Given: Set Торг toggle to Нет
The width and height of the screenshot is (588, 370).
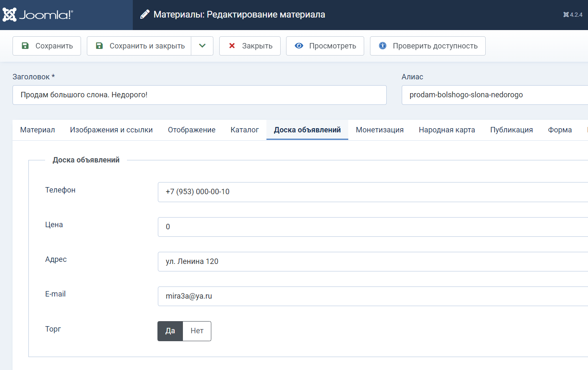Looking at the screenshot, I should 197,331.
